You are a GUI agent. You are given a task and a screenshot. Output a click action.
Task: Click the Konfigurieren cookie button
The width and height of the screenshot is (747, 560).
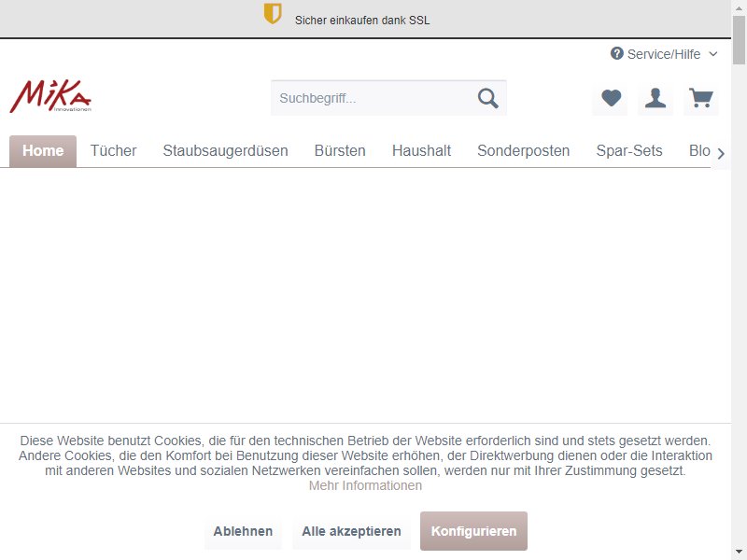[x=473, y=531]
